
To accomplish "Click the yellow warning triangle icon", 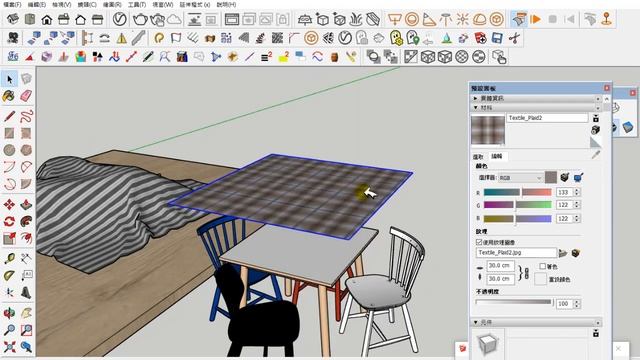I will 122,38.
